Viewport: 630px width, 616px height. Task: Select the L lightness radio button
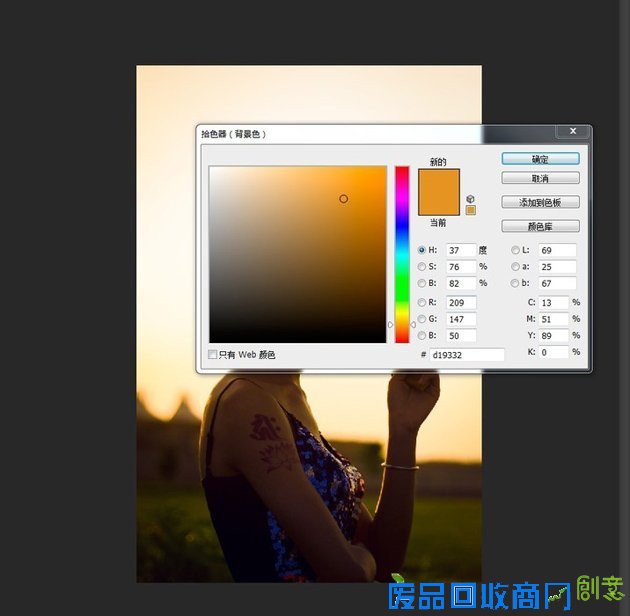click(515, 250)
